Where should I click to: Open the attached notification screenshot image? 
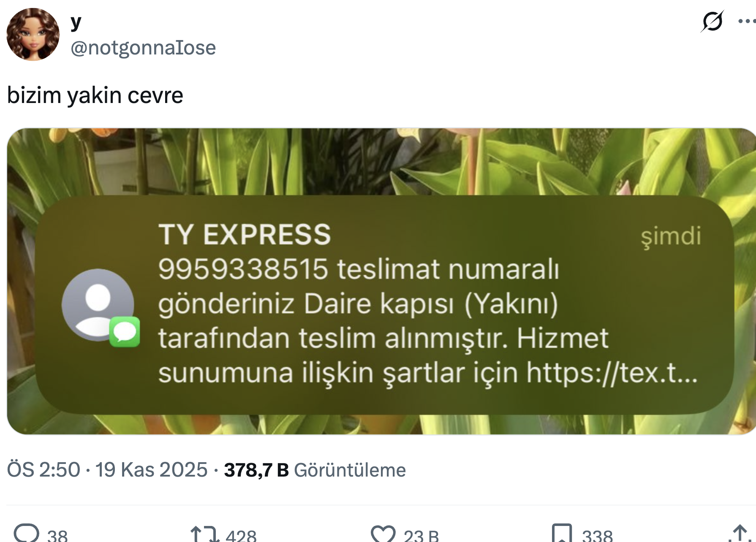point(381,281)
